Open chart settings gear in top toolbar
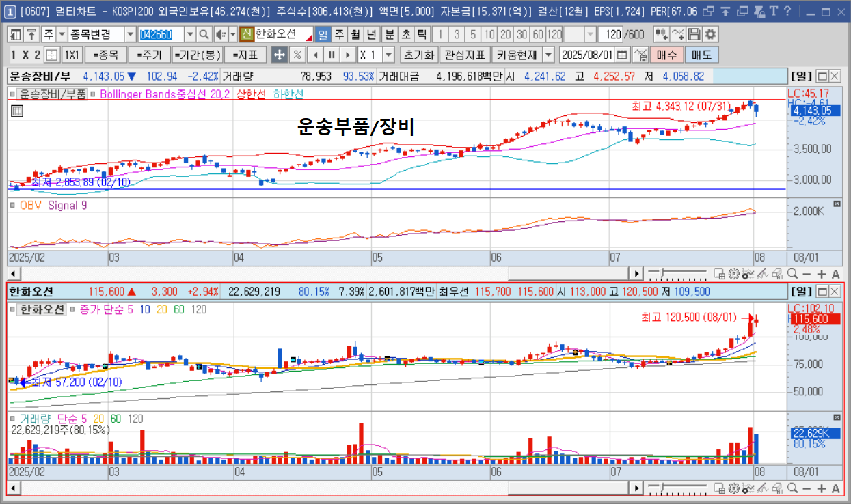The height and width of the screenshot is (504, 851). coord(711,34)
